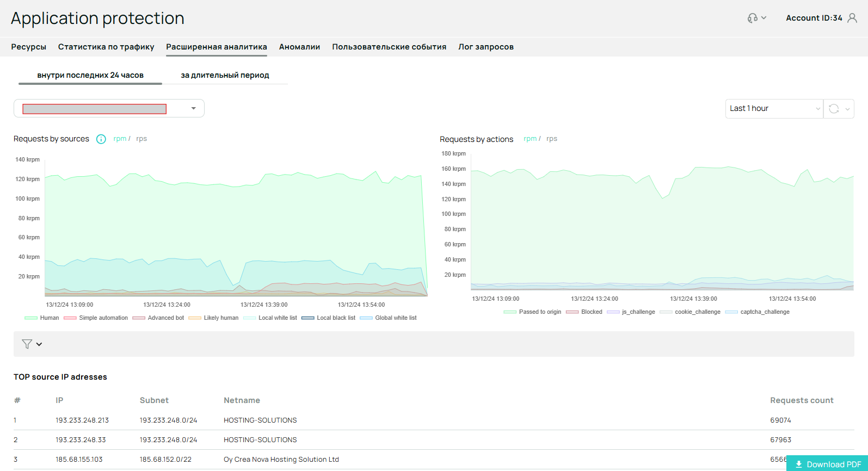The width and height of the screenshot is (868, 471).
Task: Toggle Local white list legend series
Action: pos(270,318)
